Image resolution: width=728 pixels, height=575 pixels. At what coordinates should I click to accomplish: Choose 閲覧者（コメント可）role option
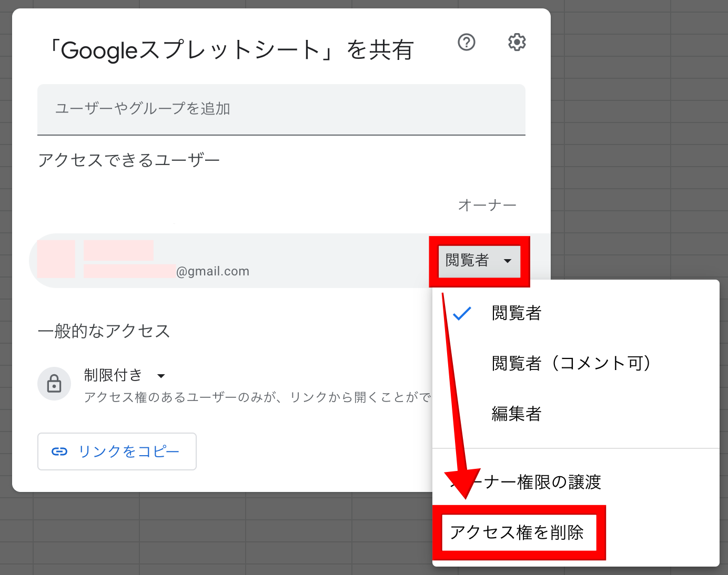pos(575,363)
